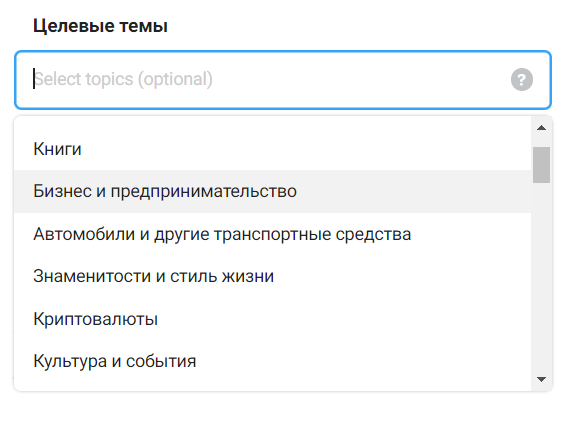Choose the last visible topic in list
Screen dimensions: 573x422
click(273, 361)
